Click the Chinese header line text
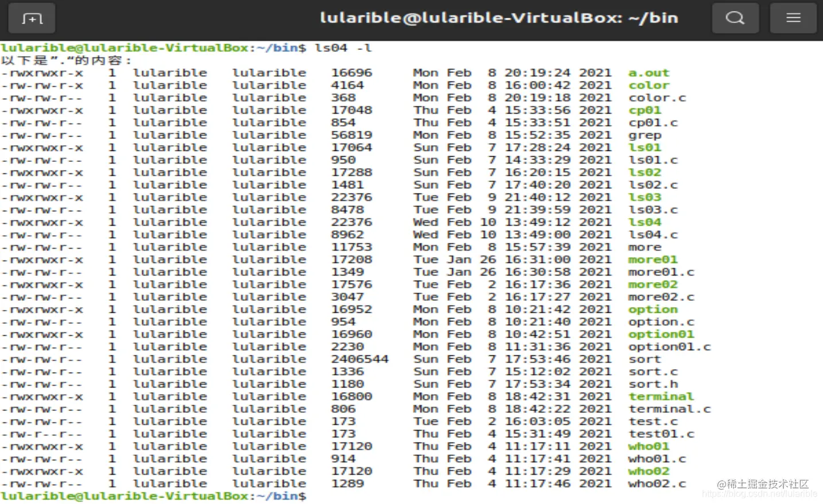 point(67,60)
